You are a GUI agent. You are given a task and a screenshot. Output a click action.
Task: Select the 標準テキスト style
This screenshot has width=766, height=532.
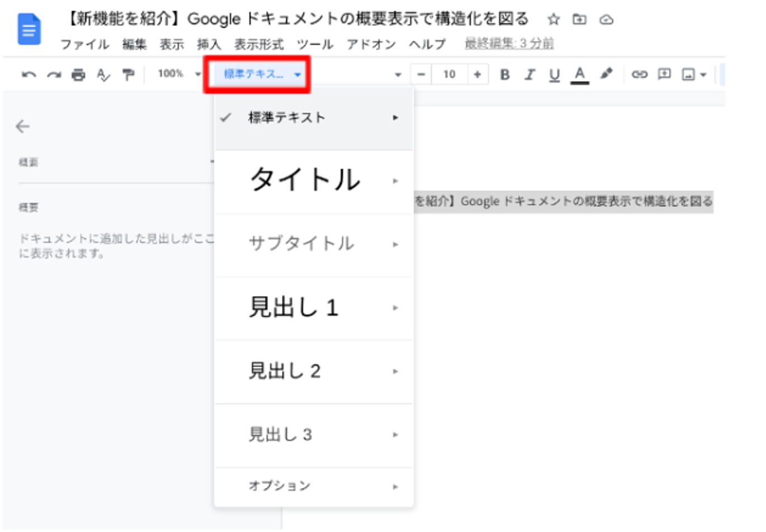(x=314, y=118)
